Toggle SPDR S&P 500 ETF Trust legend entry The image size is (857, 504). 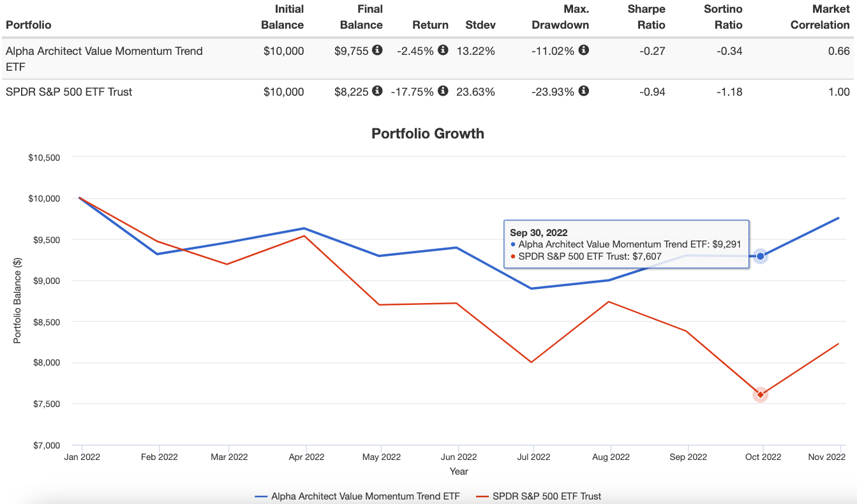[x=539, y=496]
